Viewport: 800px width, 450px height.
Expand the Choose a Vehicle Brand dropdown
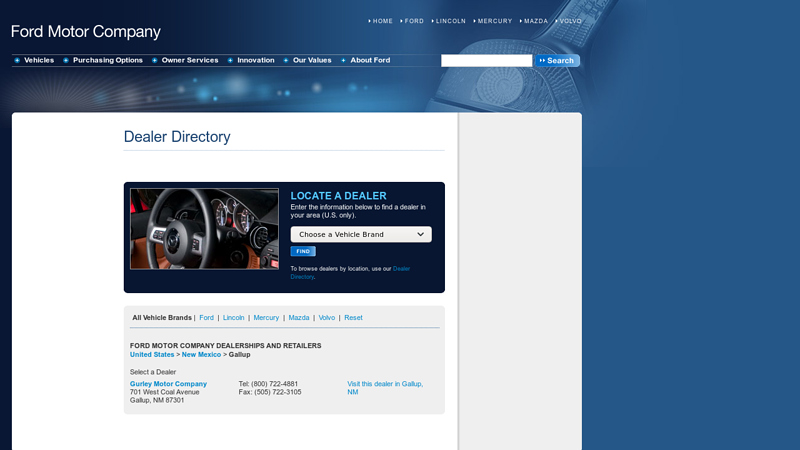tap(361, 234)
